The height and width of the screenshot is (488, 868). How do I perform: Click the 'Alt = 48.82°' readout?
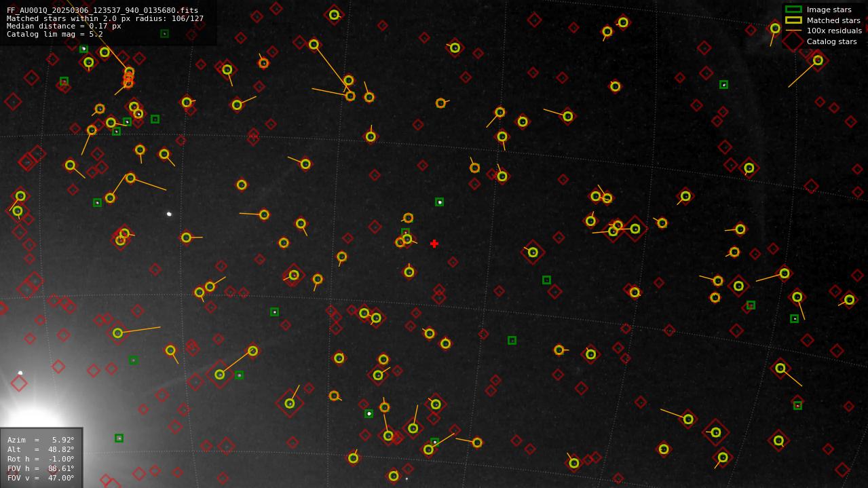(41, 449)
